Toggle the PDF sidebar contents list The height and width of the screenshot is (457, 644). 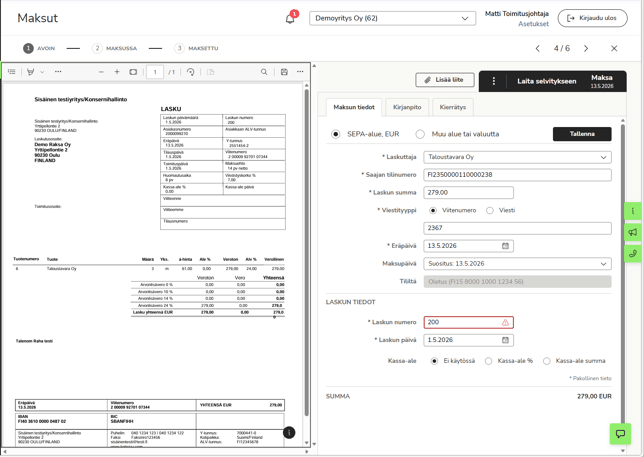pos(12,72)
